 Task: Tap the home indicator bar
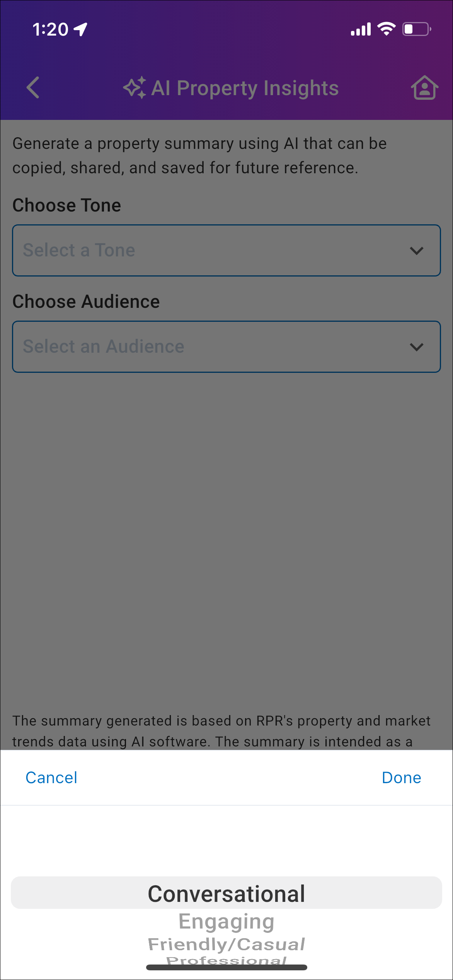coord(226,967)
